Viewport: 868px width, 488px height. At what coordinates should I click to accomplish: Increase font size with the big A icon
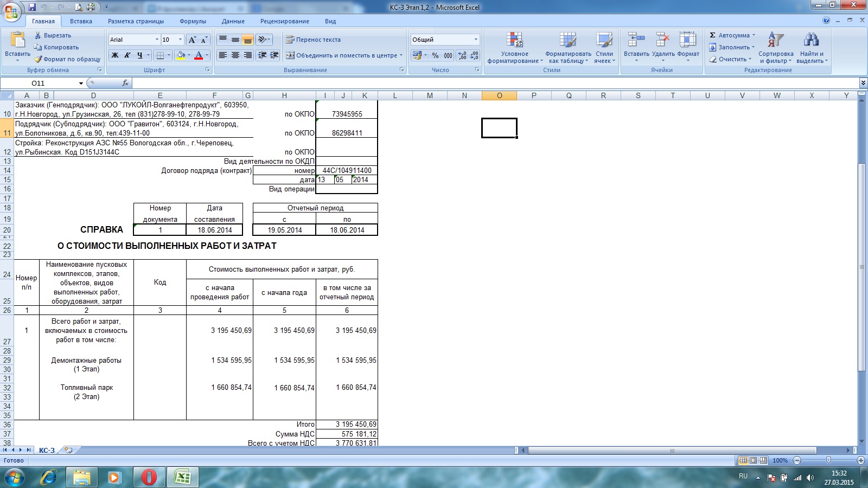coord(192,40)
